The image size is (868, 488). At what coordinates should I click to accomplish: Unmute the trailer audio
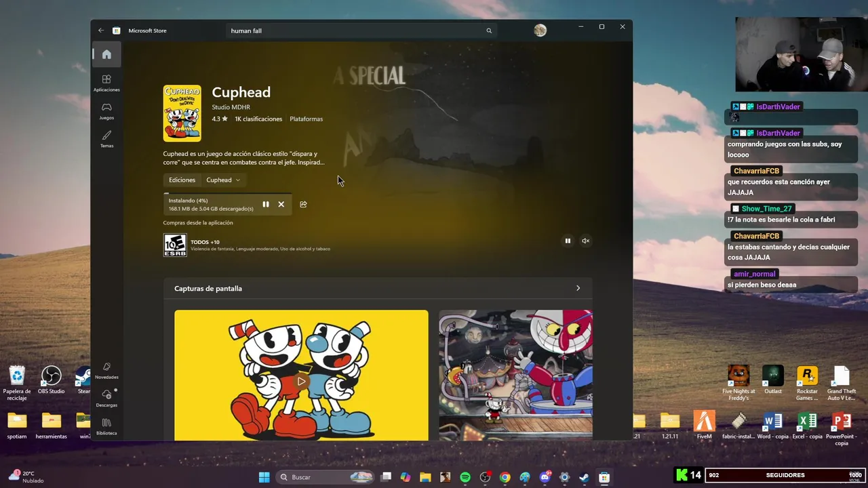[x=585, y=241]
